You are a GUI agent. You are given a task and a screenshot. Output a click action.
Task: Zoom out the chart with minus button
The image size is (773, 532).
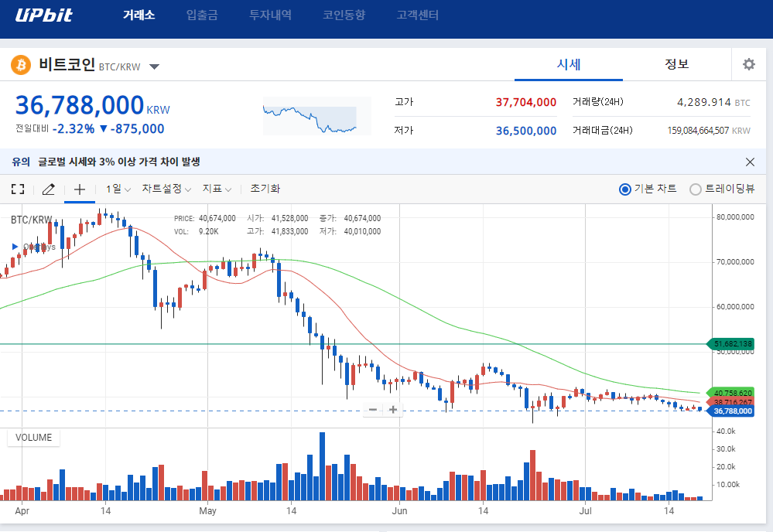point(373,409)
